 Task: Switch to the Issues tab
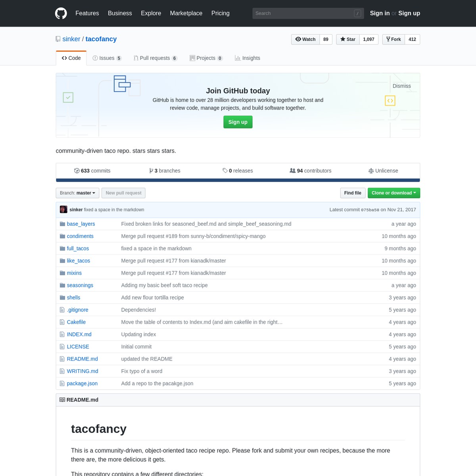(107, 58)
